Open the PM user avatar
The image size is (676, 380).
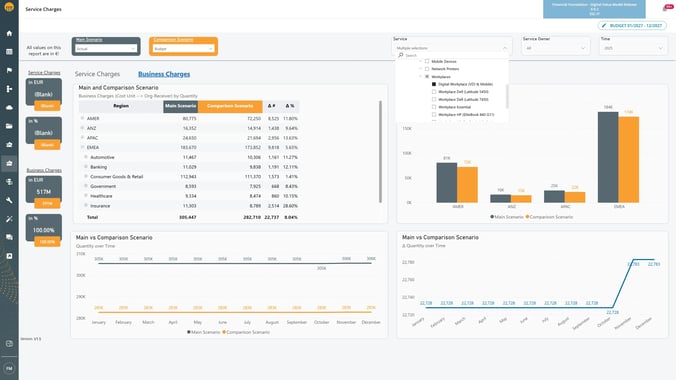pyautogui.click(x=9, y=368)
